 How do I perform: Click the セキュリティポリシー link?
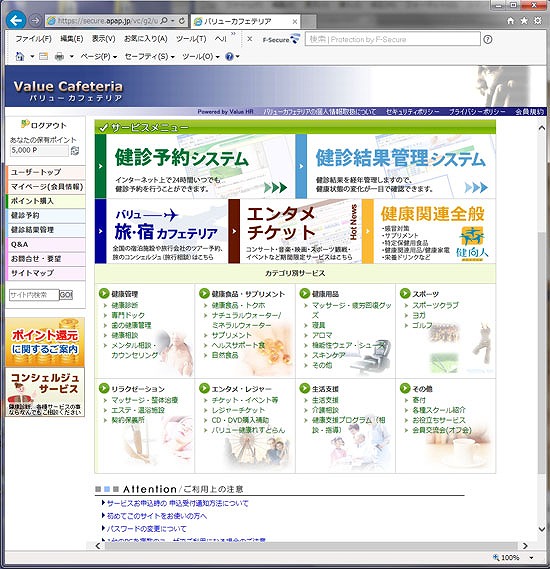412,112
